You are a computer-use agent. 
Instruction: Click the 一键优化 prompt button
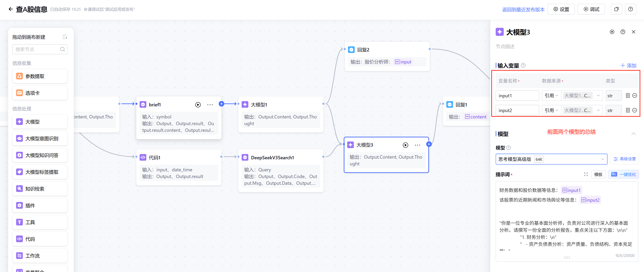[623, 174]
